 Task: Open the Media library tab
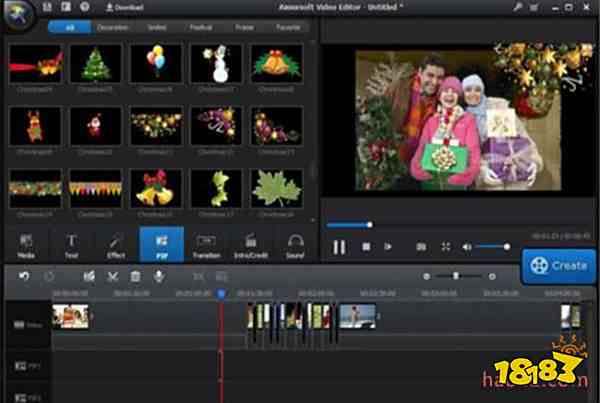click(x=26, y=245)
